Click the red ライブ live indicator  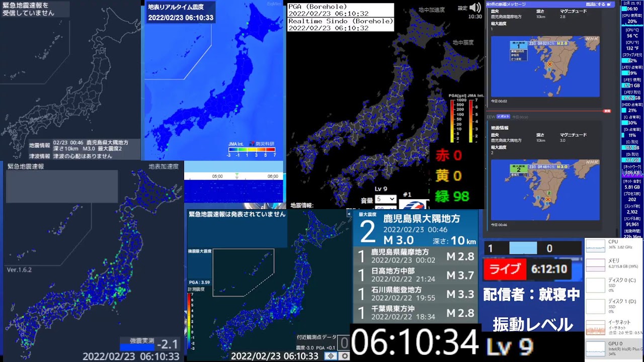tap(505, 269)
